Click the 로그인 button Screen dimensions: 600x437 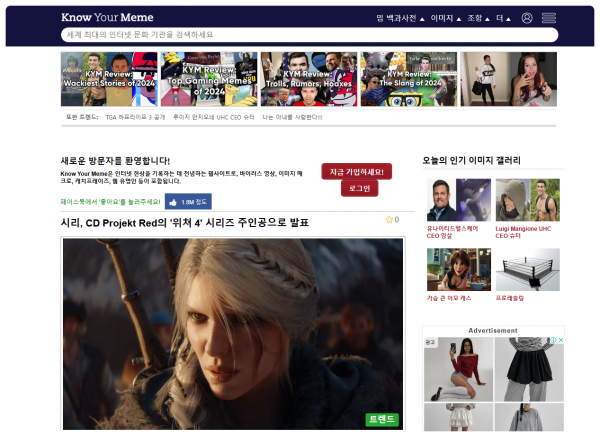(x=359, y=188)
